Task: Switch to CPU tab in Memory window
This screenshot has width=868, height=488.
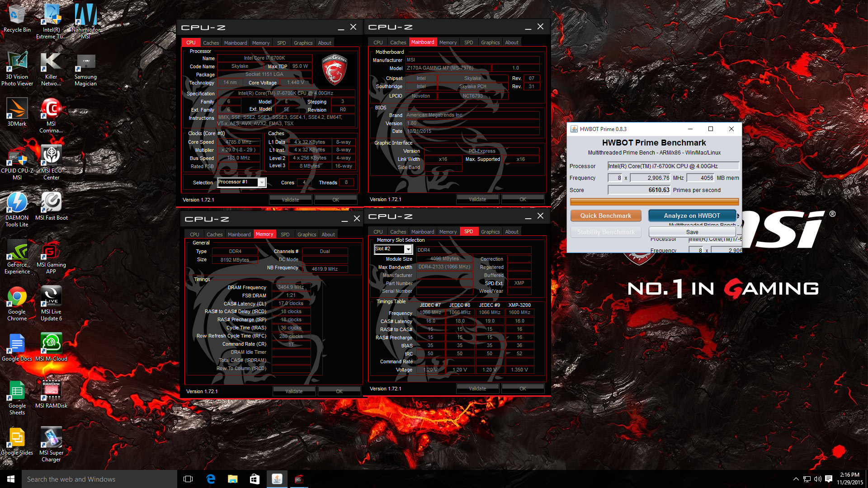Action: coord(194,235)
